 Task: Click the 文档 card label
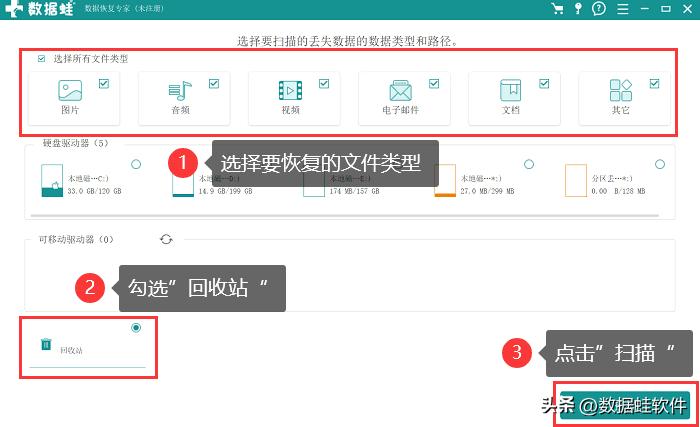(511, 110)
